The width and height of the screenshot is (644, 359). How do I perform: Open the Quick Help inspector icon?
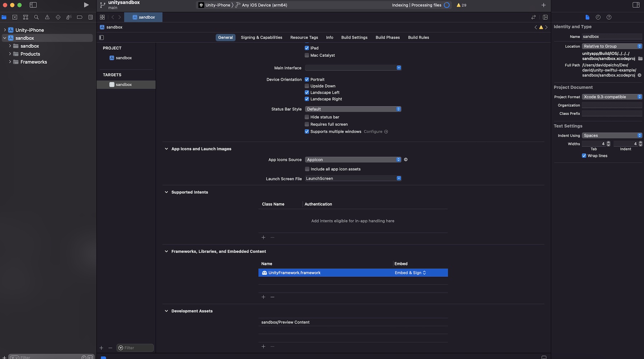click(609, 17)
